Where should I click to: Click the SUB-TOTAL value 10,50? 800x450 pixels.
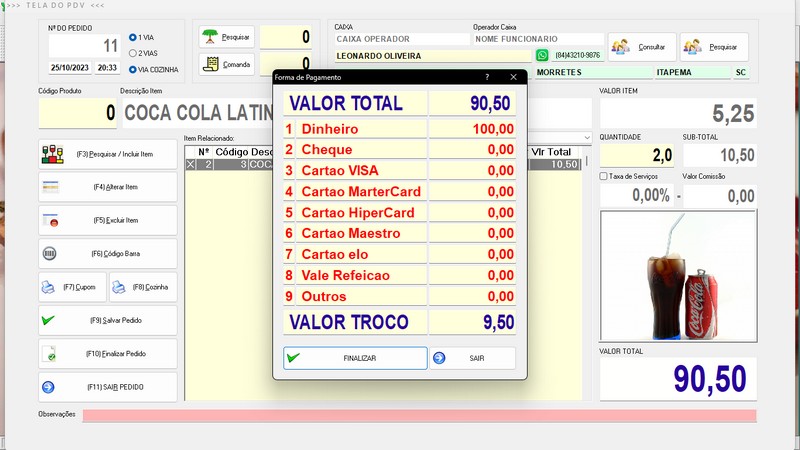pos(720,155)
